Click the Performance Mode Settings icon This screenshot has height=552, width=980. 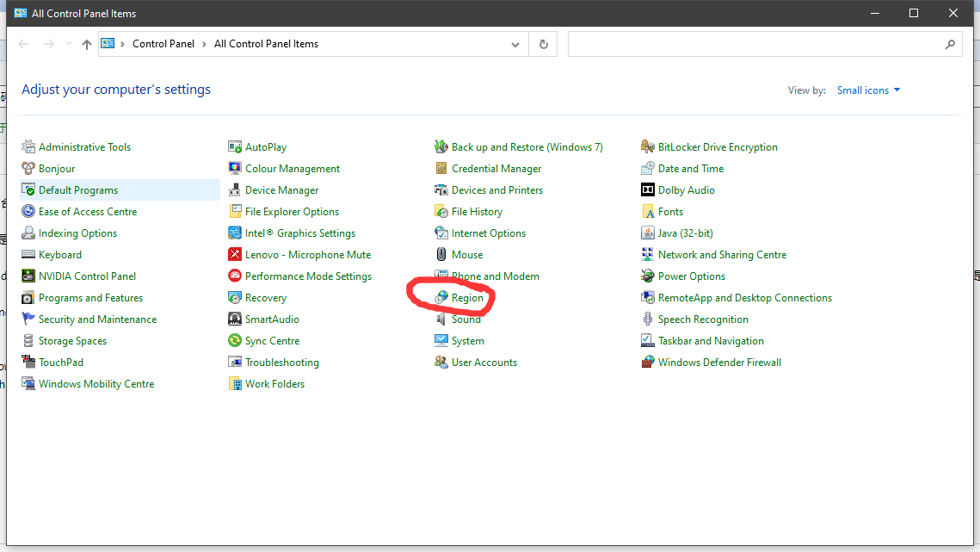[235, 276]
